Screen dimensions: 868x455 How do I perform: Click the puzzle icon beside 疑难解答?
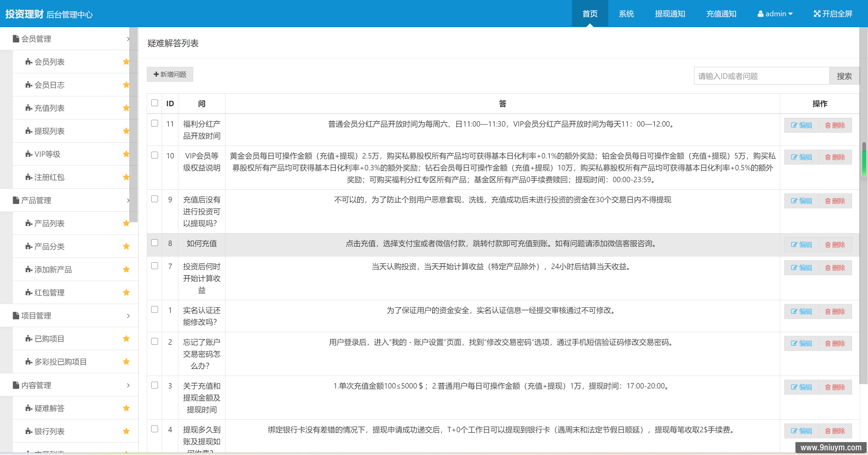[29, 408]
